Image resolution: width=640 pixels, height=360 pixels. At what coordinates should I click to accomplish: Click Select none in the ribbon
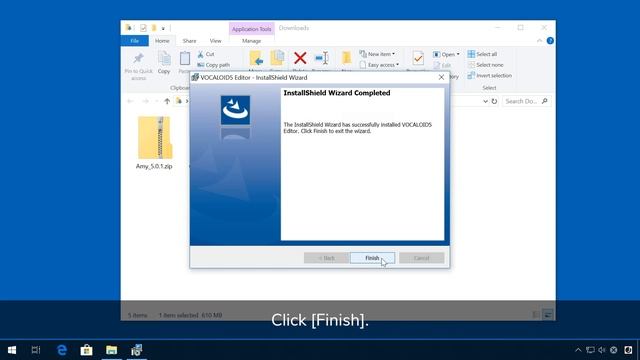485,65
